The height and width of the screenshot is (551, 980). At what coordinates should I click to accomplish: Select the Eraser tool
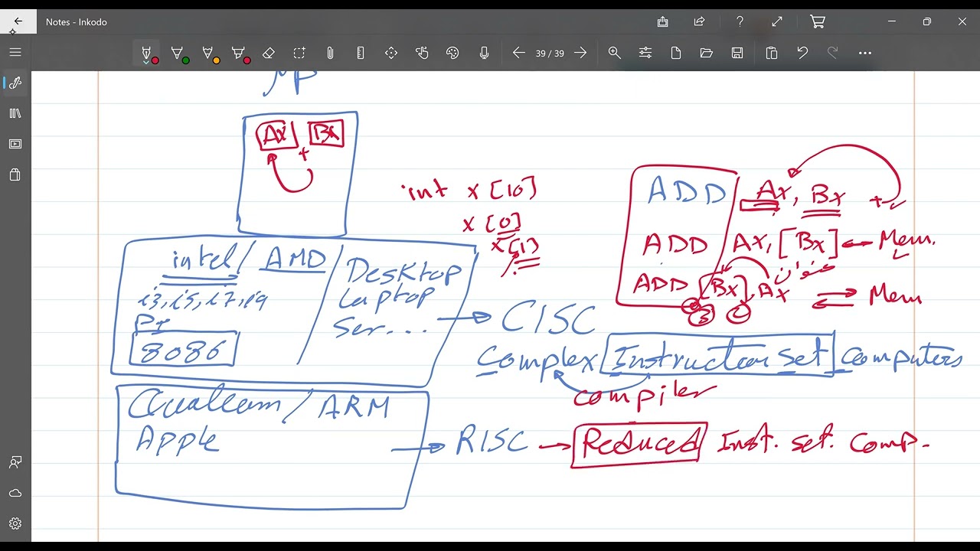[x=269, y=53]
